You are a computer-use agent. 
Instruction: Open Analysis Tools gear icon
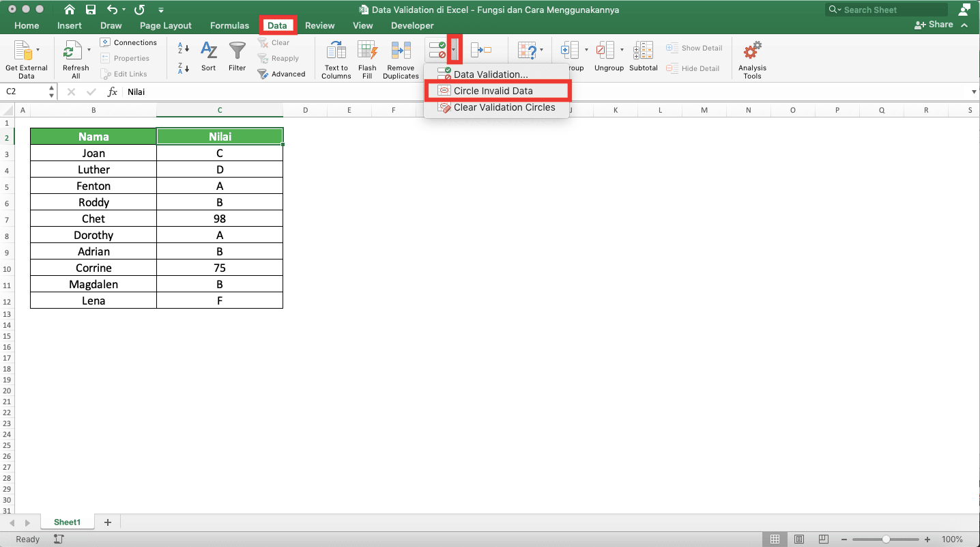[x=752, y=51]
